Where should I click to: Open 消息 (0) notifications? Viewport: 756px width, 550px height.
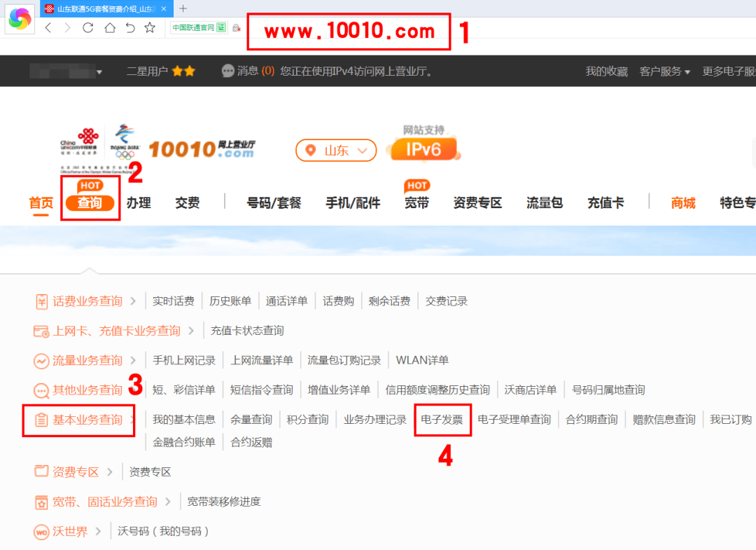[255, 71]
